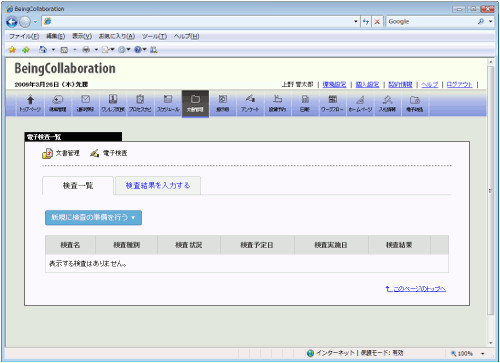
Task: Click the 検査結果 column header
Action: click(399, 245)
